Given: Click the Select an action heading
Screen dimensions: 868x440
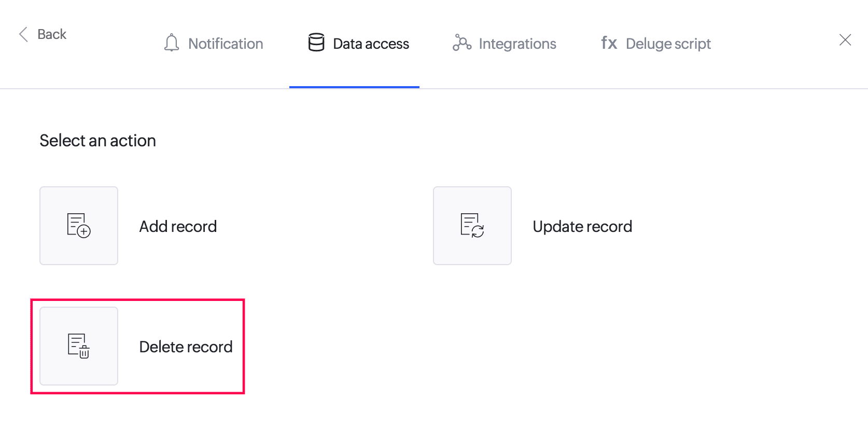Looking at the screenshot, I should tap(97, 141).
